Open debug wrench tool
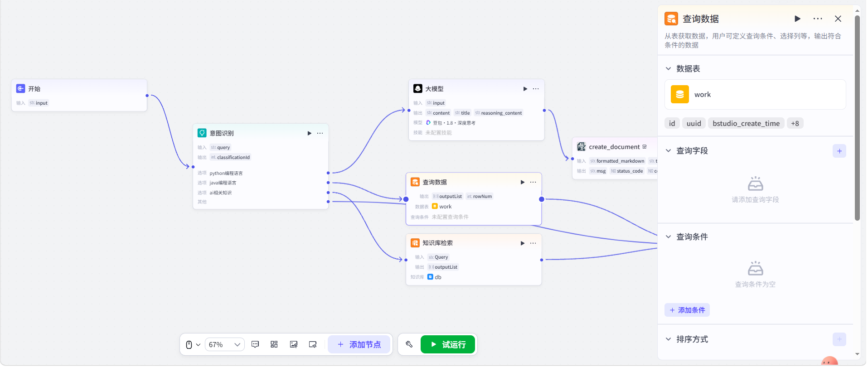The height and width of the screenshot is (367, 868). 409,345
